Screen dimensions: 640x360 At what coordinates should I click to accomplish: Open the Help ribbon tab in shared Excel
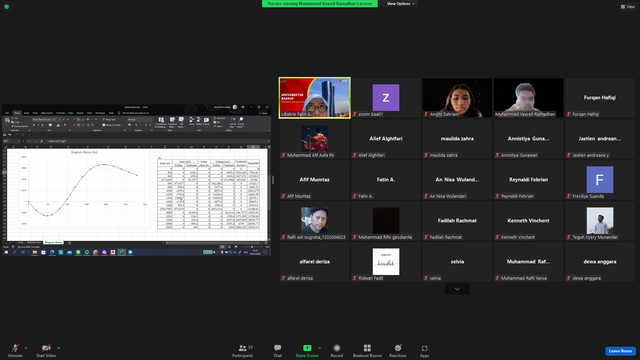click(111, 113)
